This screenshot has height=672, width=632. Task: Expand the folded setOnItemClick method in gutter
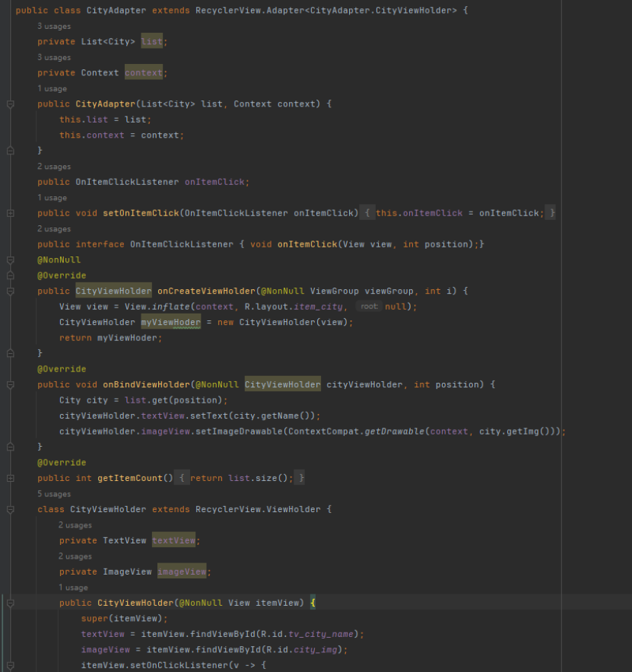coord(10,214)
